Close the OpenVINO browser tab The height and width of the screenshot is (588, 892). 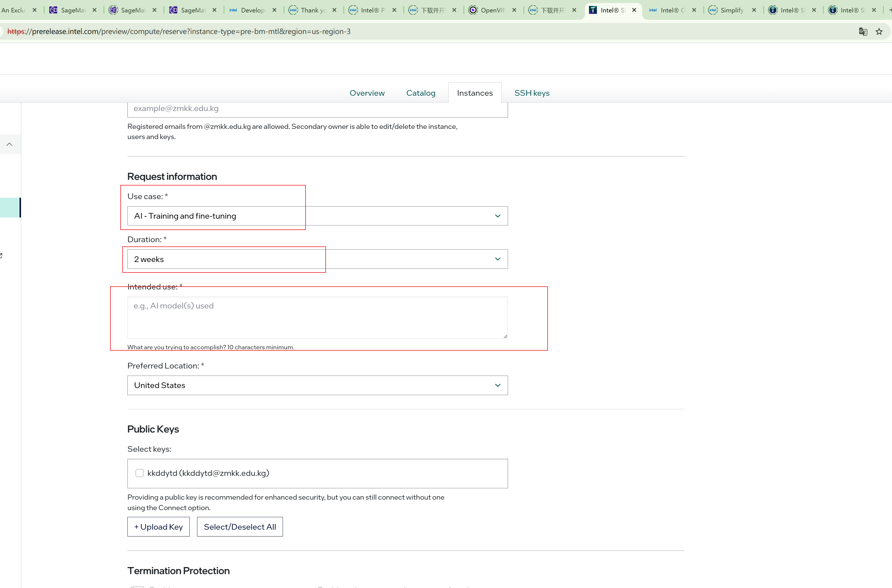pyautogui.click(x=514, y=10)
